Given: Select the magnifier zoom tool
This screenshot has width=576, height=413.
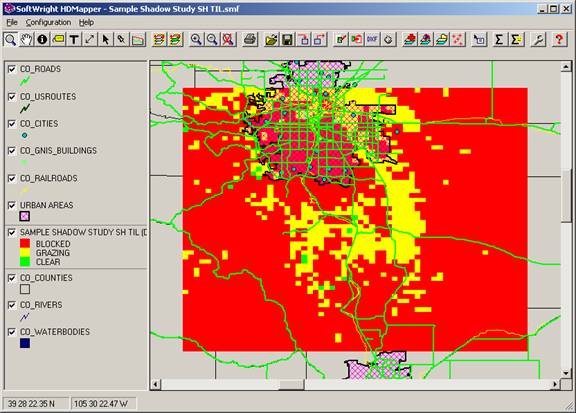Looking at the screenshot, I should click(x=10, y=39).
